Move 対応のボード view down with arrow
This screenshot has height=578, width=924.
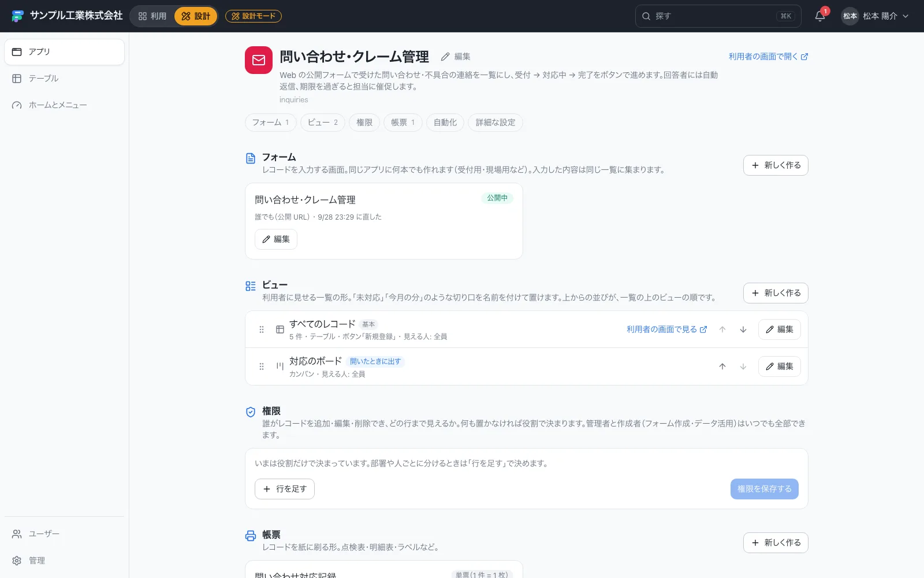point(743,366)
